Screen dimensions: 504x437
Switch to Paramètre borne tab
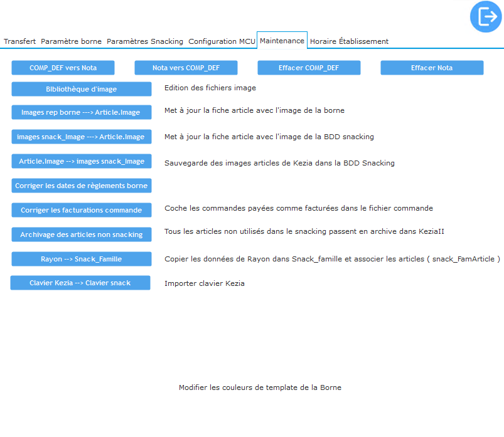click(x=71, y=41)
